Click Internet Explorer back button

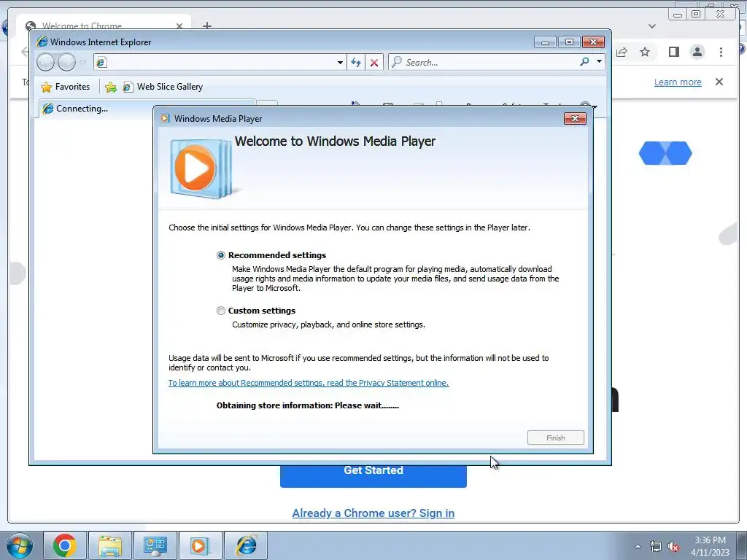46,62
